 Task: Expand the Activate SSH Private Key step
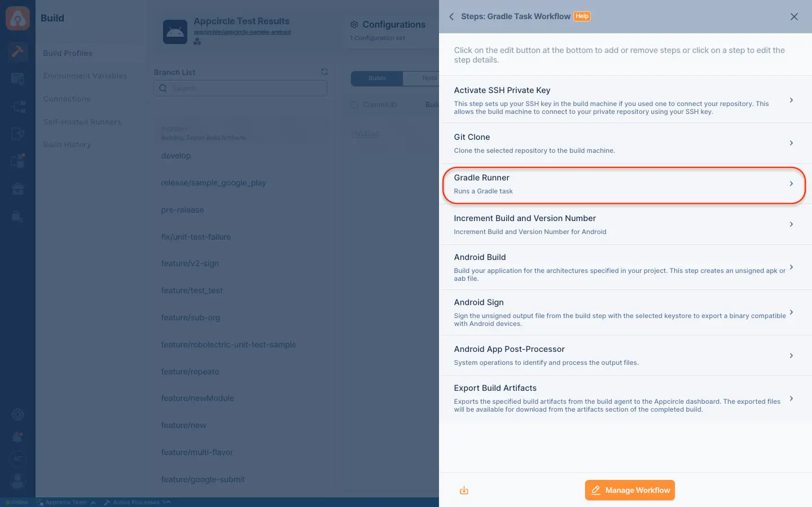pos(791,100)
